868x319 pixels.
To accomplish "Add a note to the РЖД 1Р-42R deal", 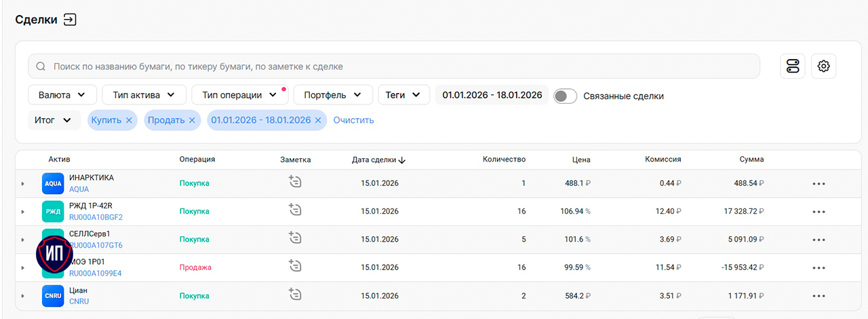I will [x=294, y=210].
